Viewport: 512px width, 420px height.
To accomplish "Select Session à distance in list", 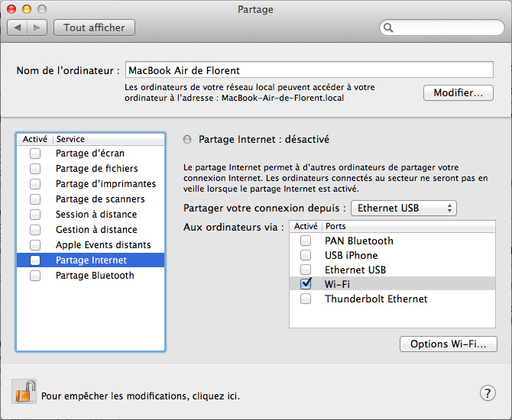I will pyautogui.click(x=96, y=215).
